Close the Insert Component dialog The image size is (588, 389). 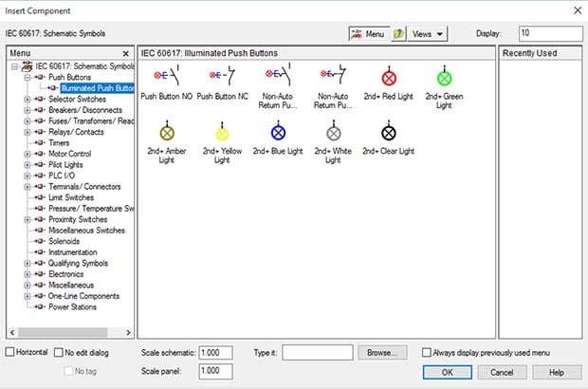point(578,10)
